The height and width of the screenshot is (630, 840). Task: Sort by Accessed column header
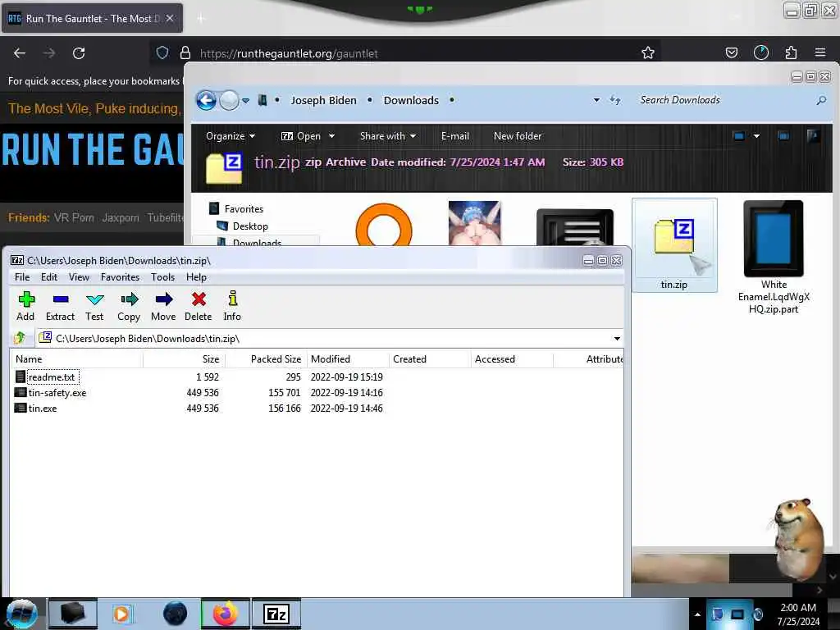(512, 359)
